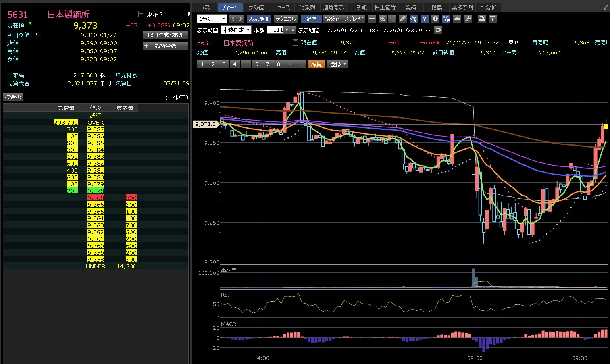Click the reset display period arrow icon
The width and height of the screenshot is (610, 364).
(438, 30)
